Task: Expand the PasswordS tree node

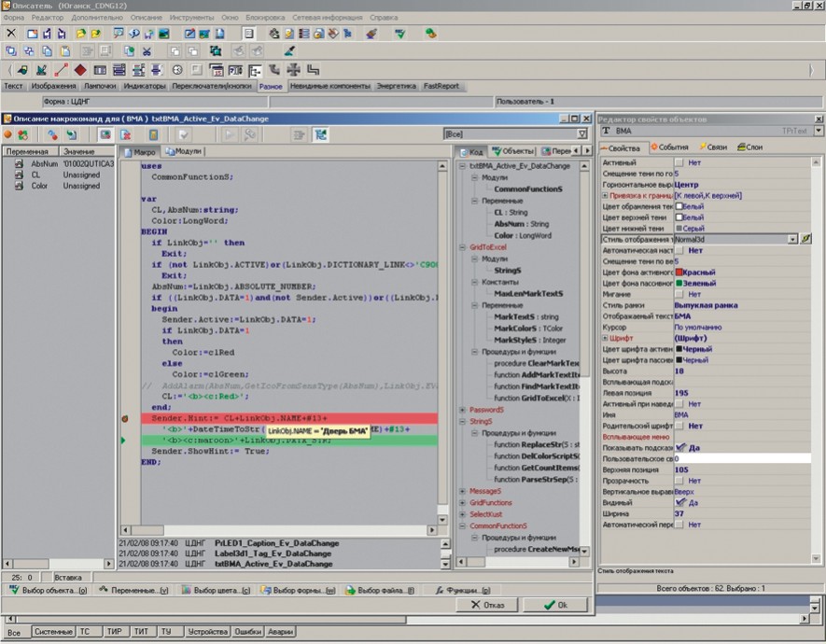Action: coord(463,410)
